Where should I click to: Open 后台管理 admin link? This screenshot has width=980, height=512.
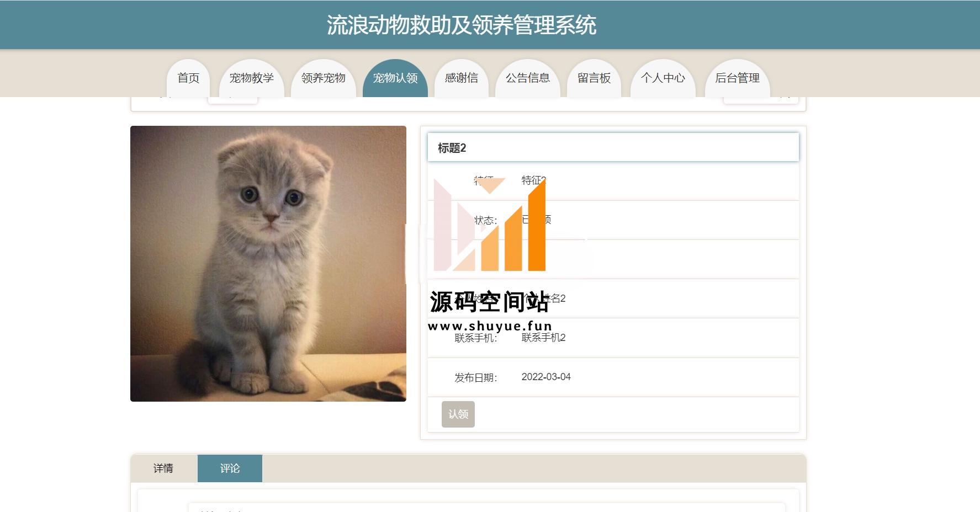click(738, 78)
